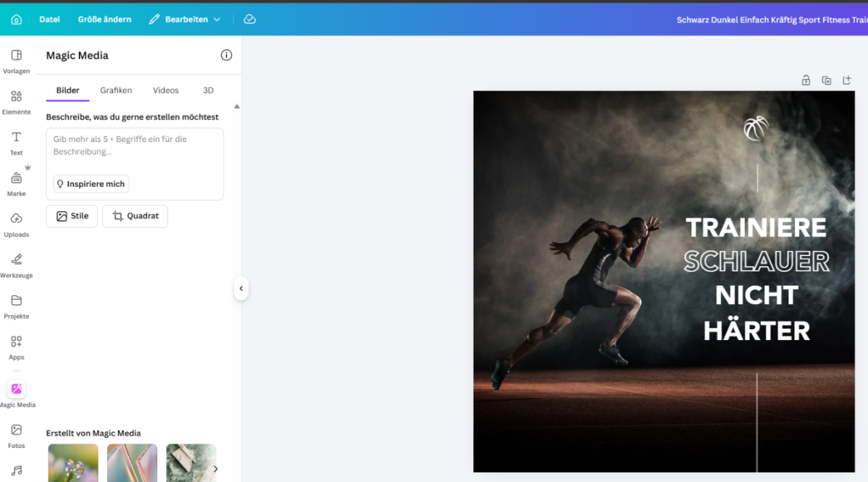Click the Magic Media info icon
This screenshot has height=482, width=868.
(x=226, y=55)
